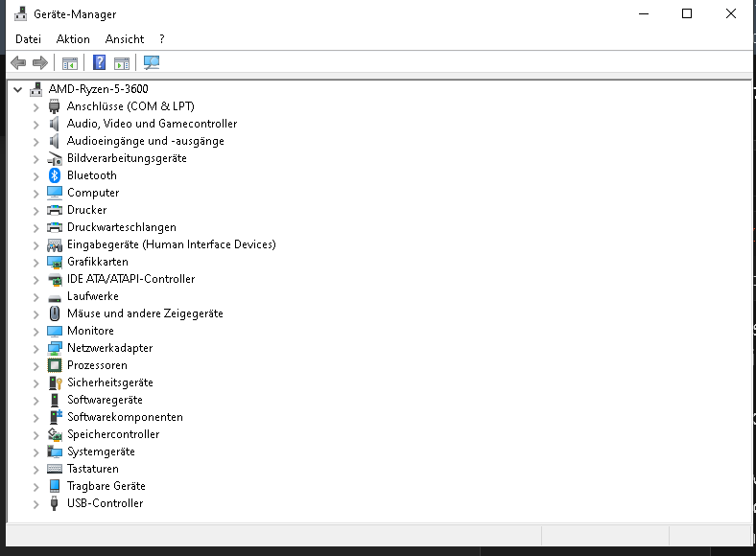Viewport: 756px width, 556px height.
Task: Click the Mäuse und andere Zeigegeräte mouse icon
Action: (55, 313)
